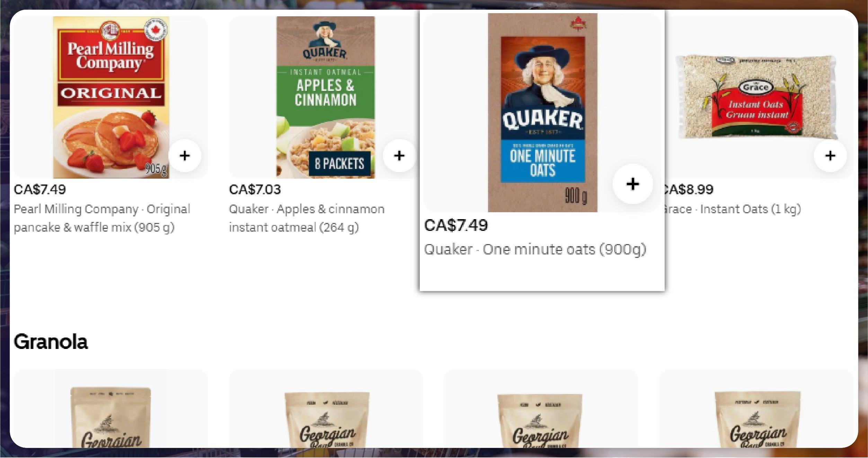Viewport: 868px width, 458px height.
Task: Open second Georgian granola bag thumbnail
Action: pyautogui.click(x=327, y=420)
